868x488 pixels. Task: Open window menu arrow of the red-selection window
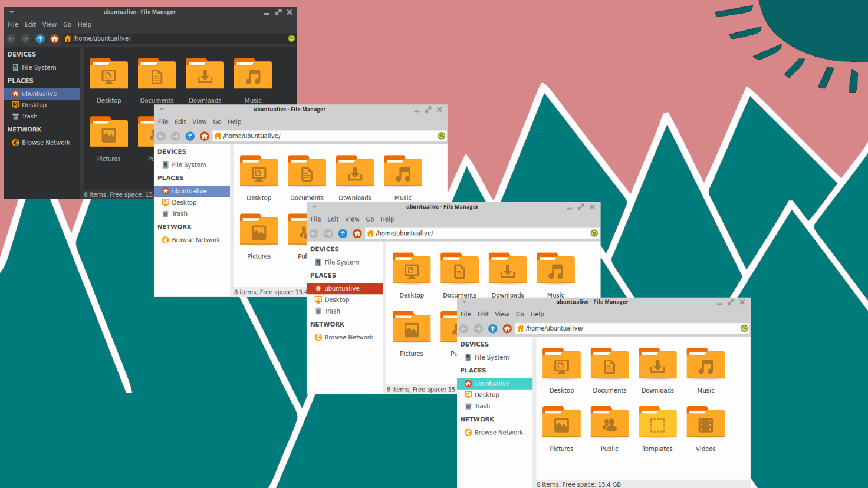[314, 207]
